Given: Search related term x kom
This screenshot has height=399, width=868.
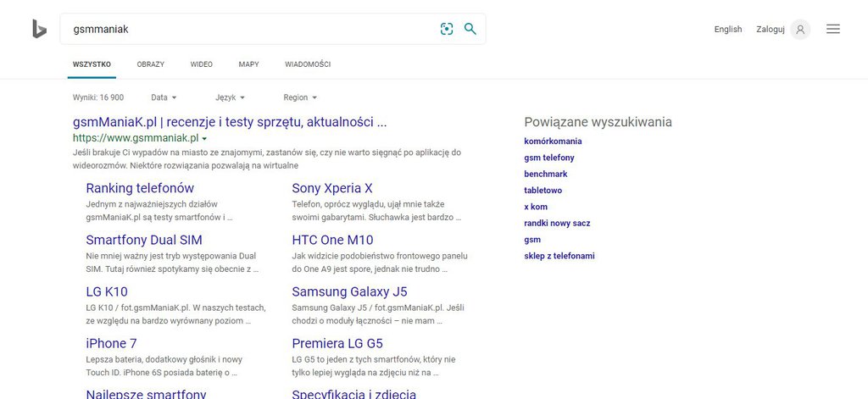Looking at the screenshot, I should click(x=536, y=207).
